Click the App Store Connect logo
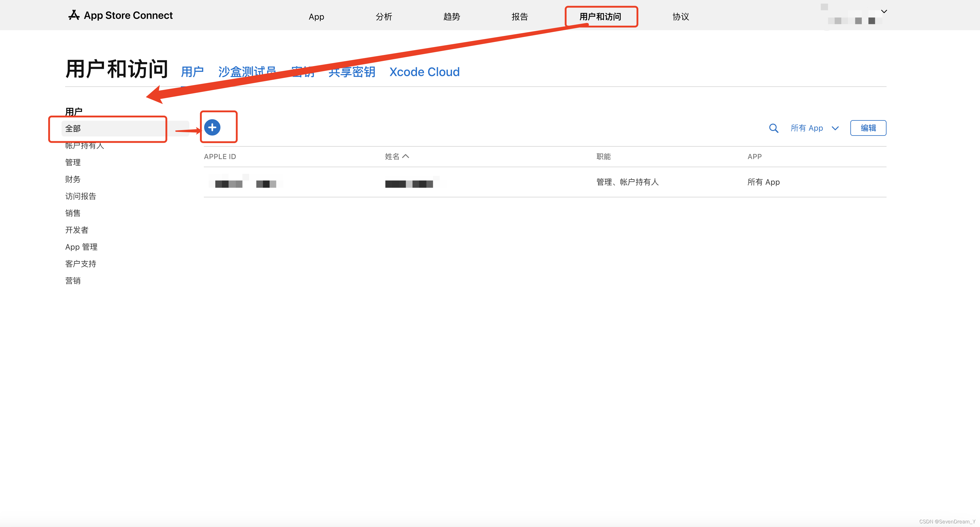The height and width of the screenshot is (527, 980). coord(120,15)
